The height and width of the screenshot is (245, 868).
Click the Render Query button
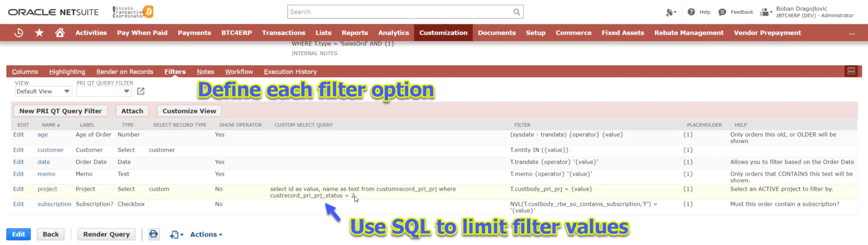(x=106, y=234)
